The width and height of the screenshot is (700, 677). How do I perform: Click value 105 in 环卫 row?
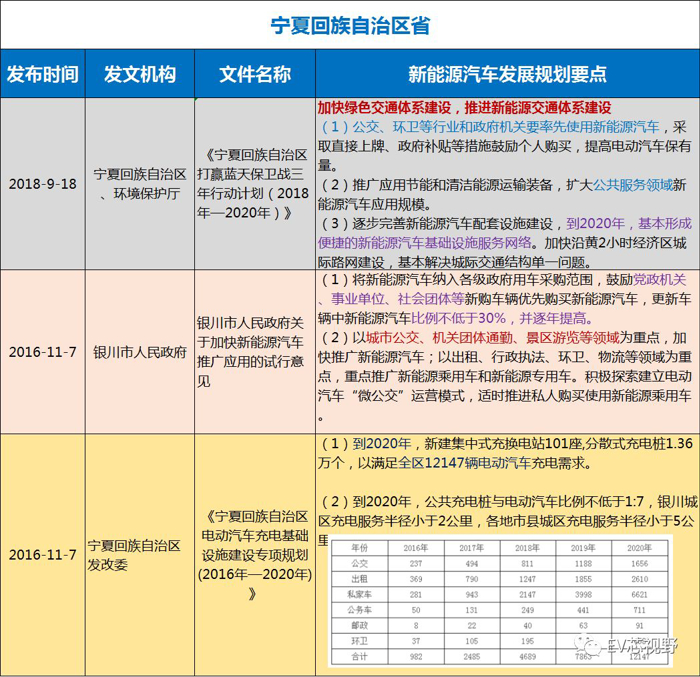(472, 641)
